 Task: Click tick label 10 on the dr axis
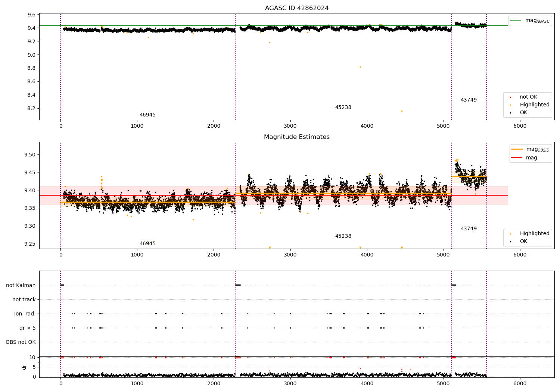tap(32, 357)
